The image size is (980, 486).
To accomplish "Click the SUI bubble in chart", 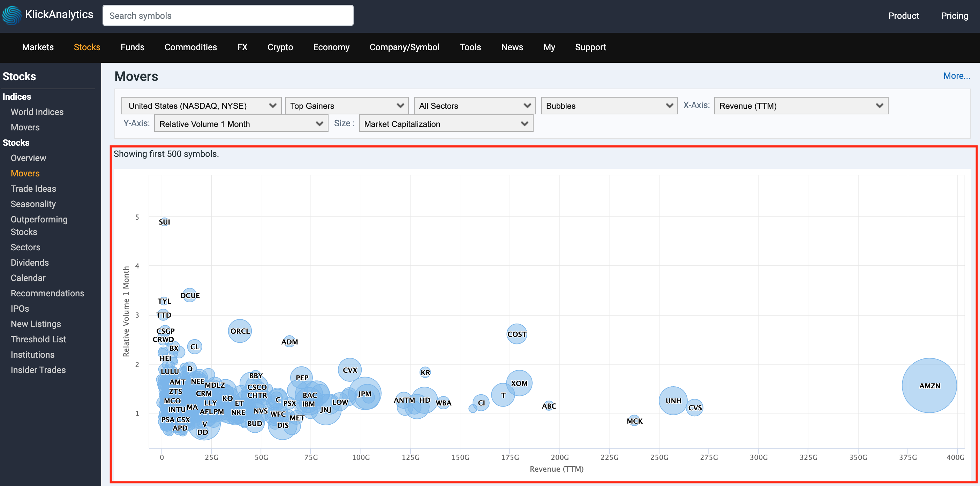I will click(164, 222).
